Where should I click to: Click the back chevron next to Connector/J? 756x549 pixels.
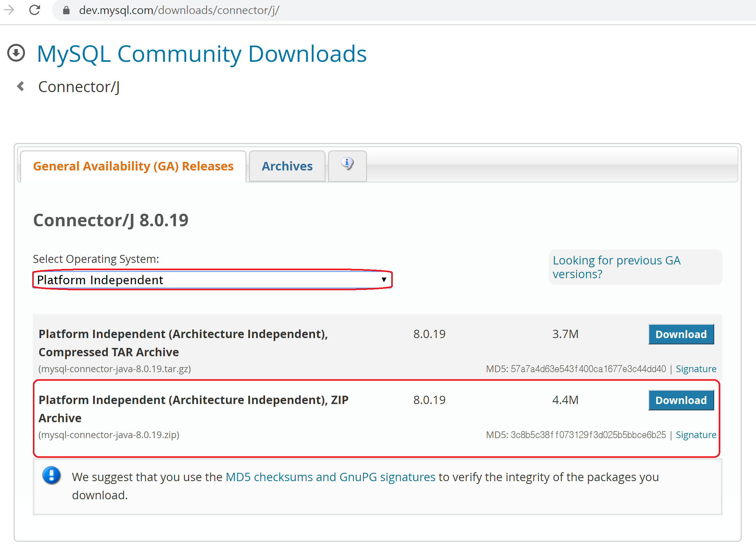(21, 86)
